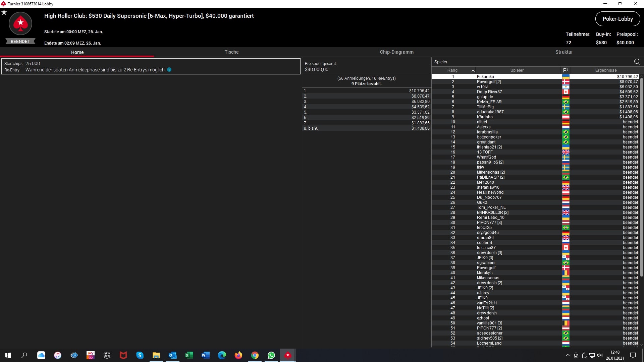644x362 pixels.
Task: Click the favorite star icon
Action: [x=4, y=12]
